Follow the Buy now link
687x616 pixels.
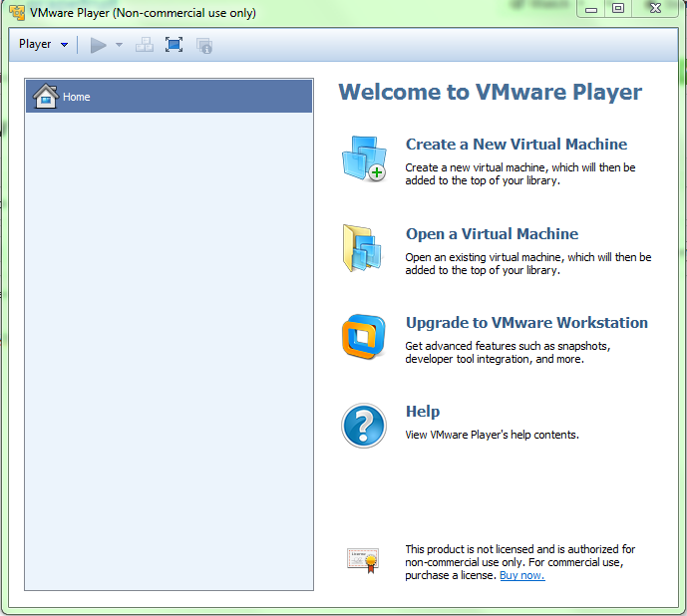(x=522, y=575)
